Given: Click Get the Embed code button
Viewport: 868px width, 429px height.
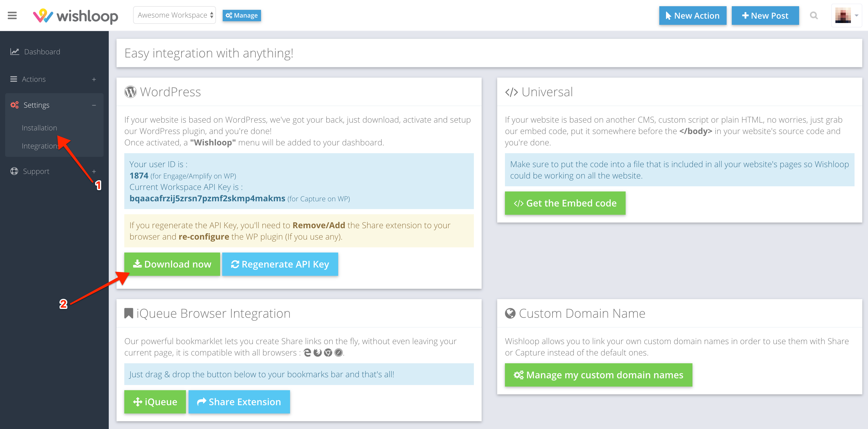Looking at the screenshot, I should pyautogui.click(x=565, y=203).
